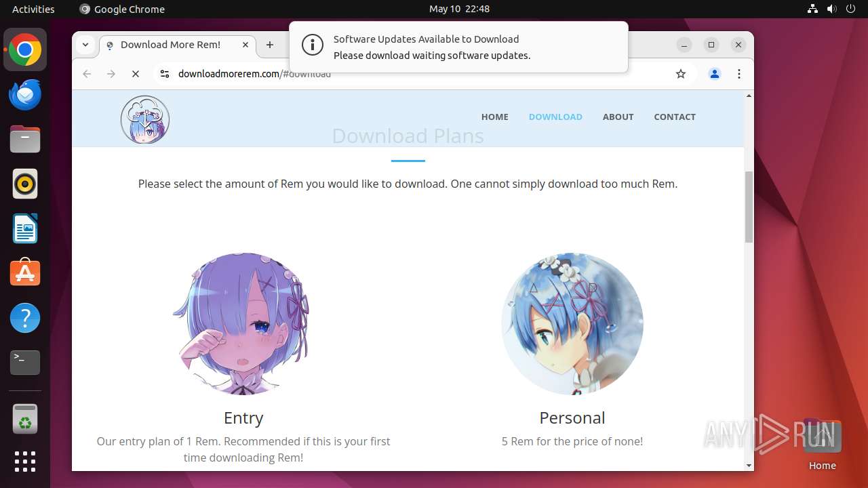Screen dimensions: 868x488
Task: Open network status icon in top bar
Action: [813, 9]
